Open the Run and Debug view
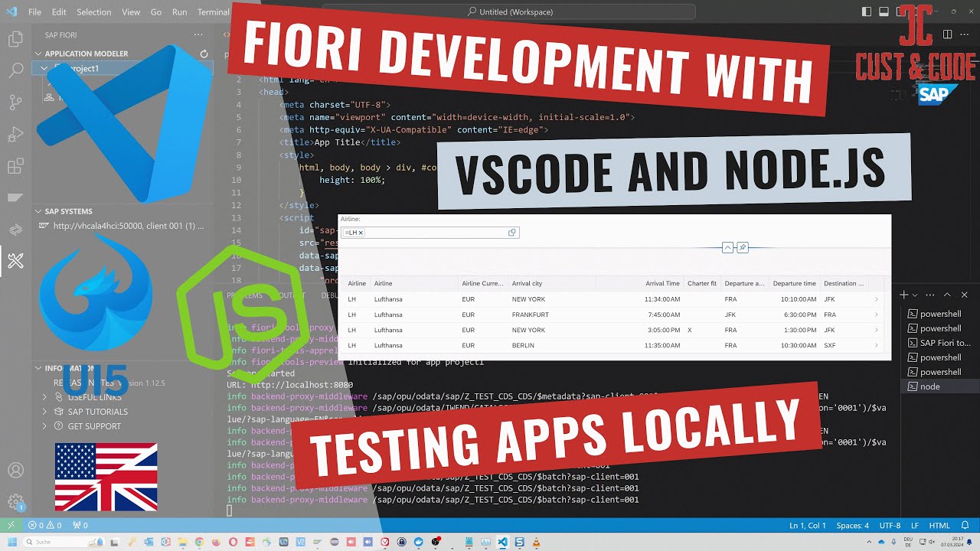This screenshot has width=980, height=551. point(15,135)
